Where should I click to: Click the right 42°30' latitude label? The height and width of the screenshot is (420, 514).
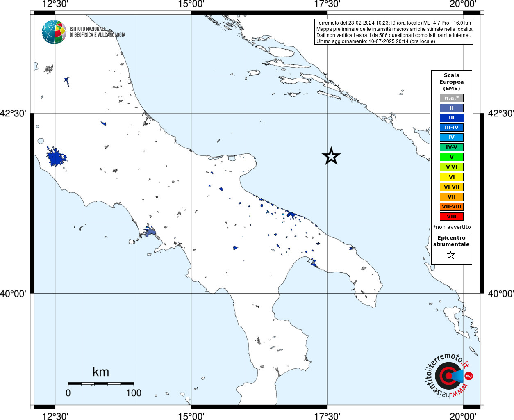[x=501, y=114]
